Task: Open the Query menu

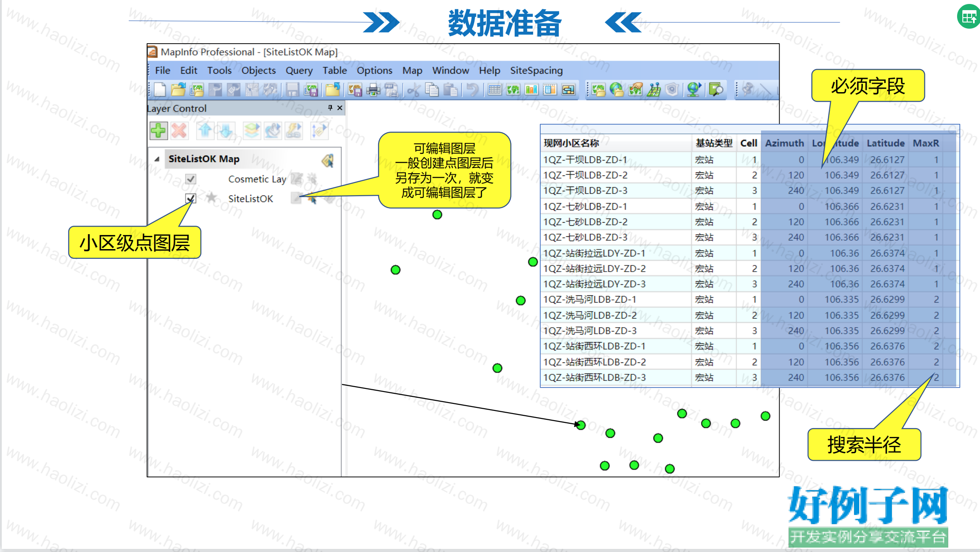Action: pos(299,71)
